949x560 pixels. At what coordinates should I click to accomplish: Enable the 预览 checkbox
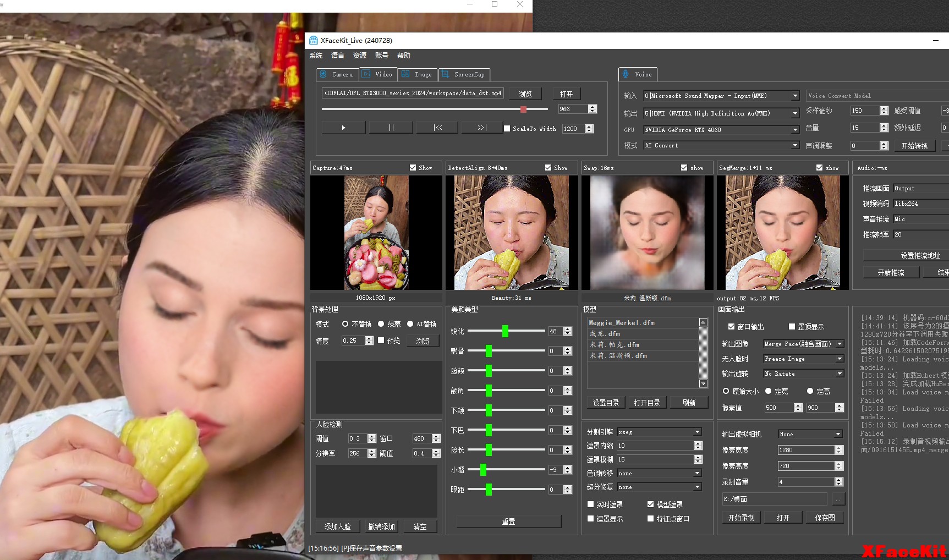tap(381, 341)
